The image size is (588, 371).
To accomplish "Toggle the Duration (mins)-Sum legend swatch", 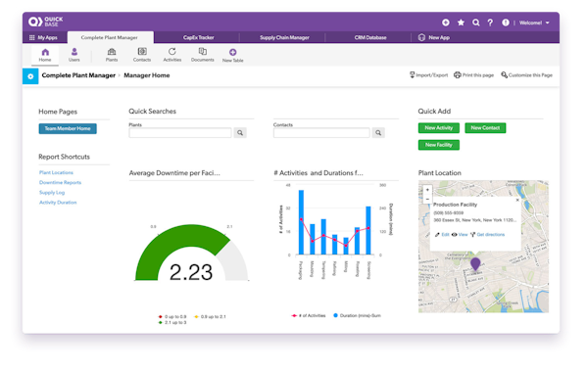I will coord(335,315).
